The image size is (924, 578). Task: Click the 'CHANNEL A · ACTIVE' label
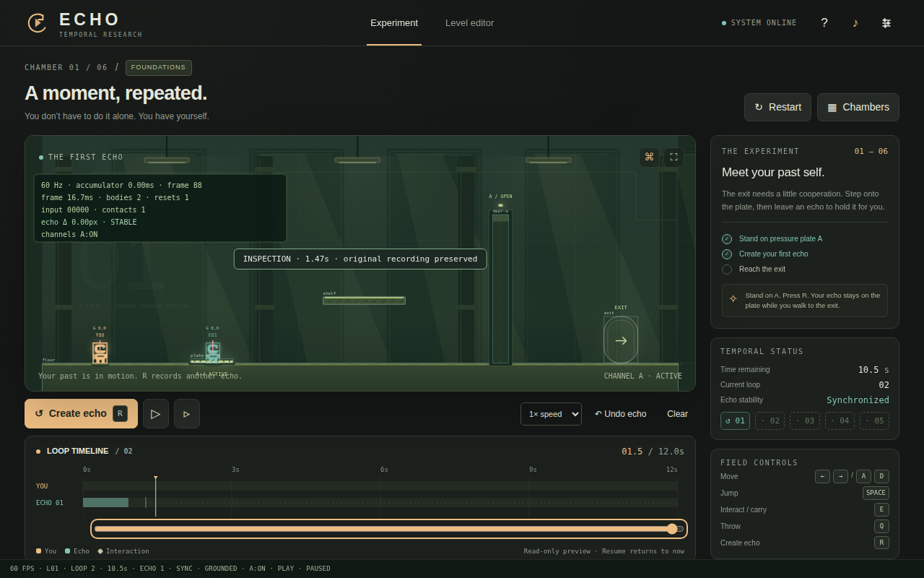point(643,376)
